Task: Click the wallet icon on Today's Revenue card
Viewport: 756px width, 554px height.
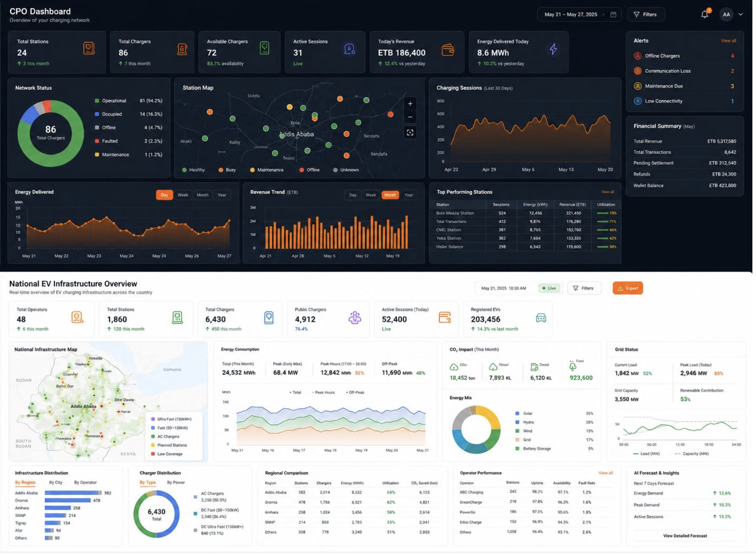Action: (448, 50)
